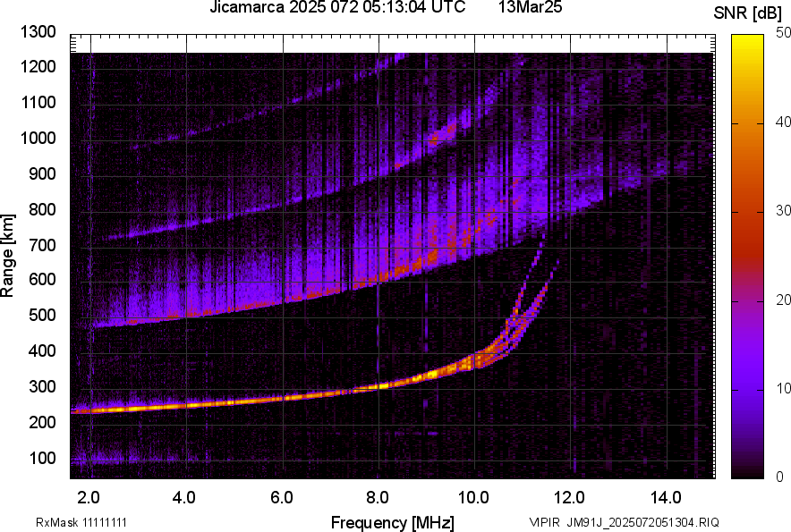Click range axis tick 800
The width and height of the screenshot is (791, 532).
tap(42, 209)
